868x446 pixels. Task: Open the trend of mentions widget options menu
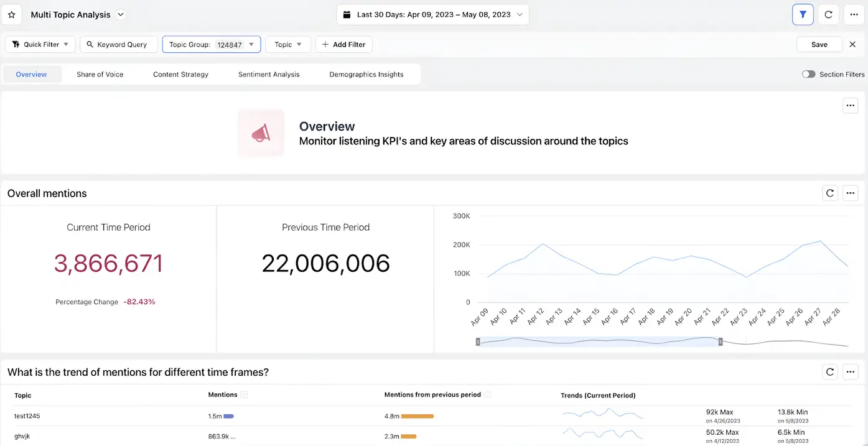coord(851,372)
